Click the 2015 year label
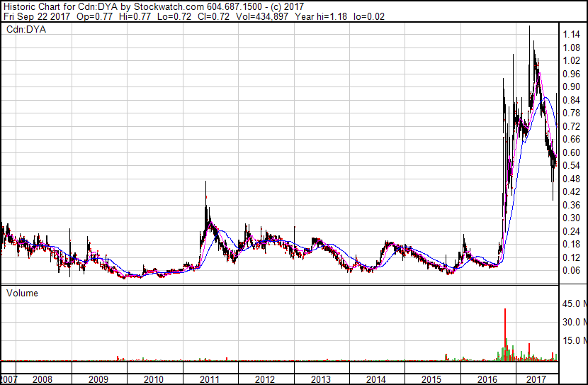Screen dimensions: 588x385 [x=431, y=379]
